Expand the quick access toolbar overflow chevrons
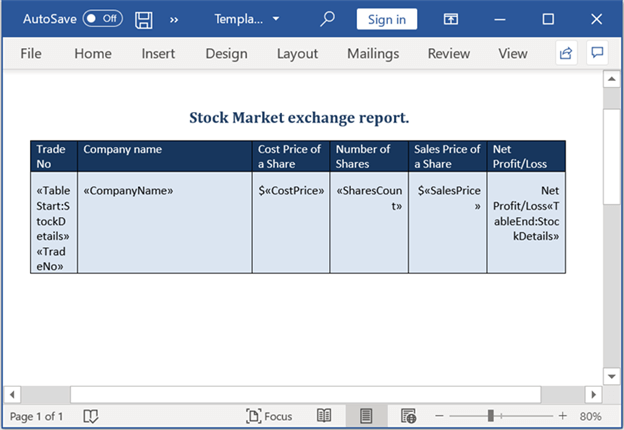 (x=175, y=19)
